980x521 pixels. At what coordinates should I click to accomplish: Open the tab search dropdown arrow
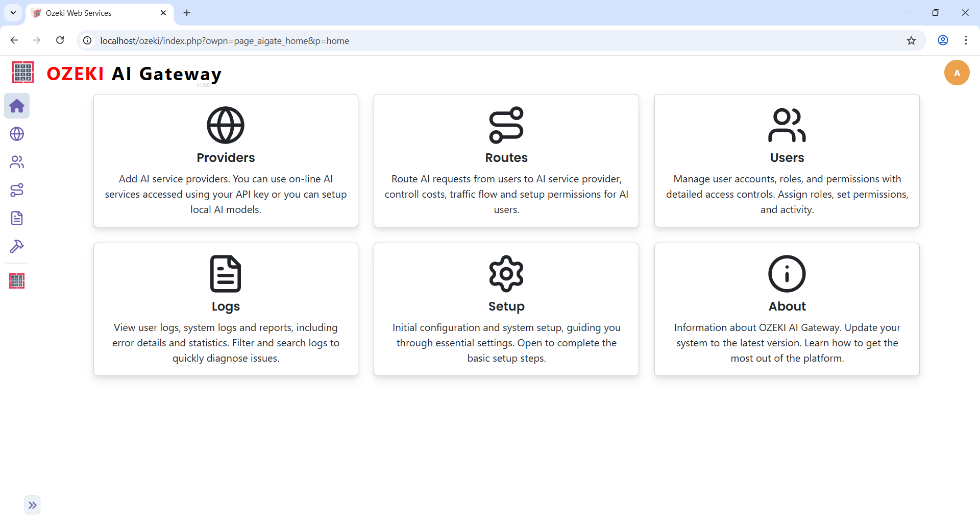(13, 13)
